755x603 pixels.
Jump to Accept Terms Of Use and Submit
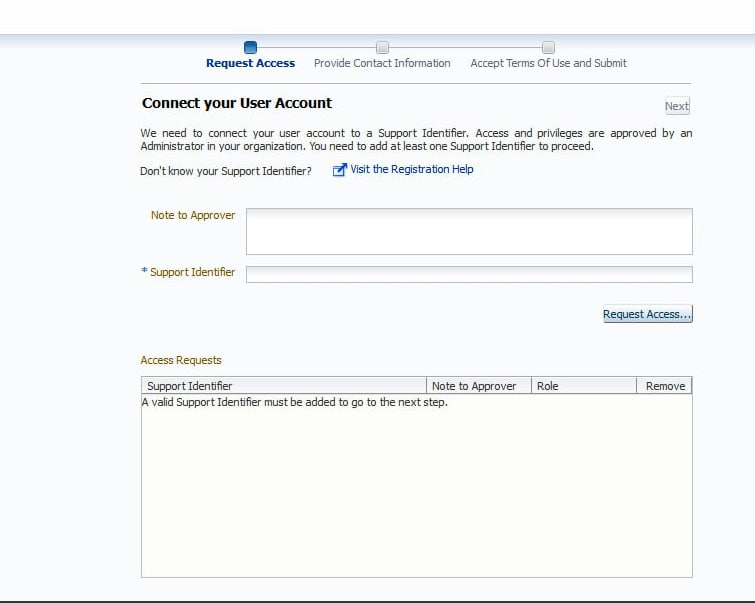tap(548, 63)
